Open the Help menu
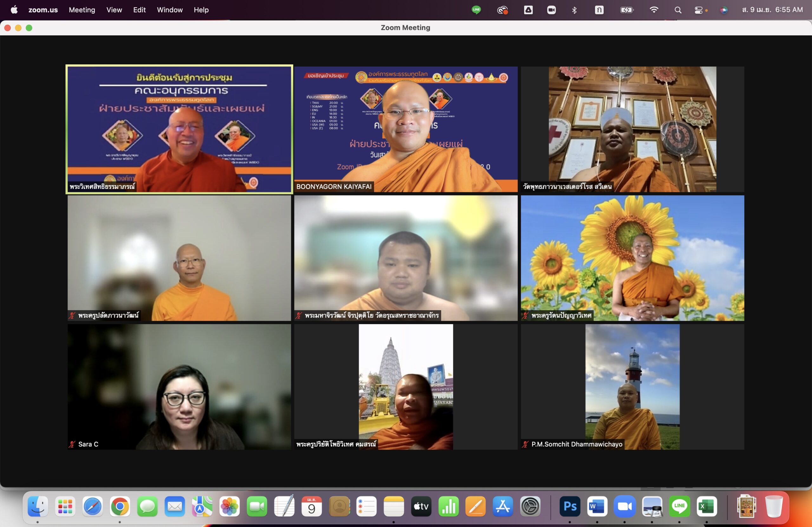The height and width of the screenshot is (527, 812). click(201, 10)
